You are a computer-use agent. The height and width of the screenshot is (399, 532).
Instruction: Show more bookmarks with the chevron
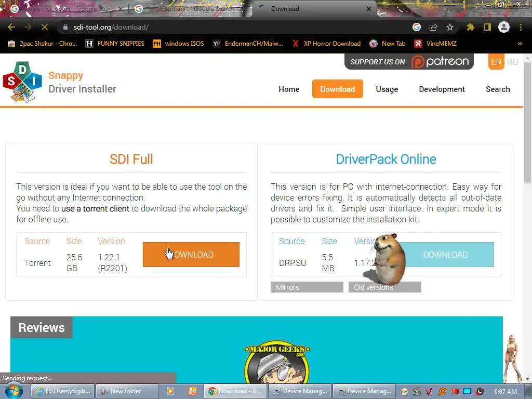pos(520,44)
